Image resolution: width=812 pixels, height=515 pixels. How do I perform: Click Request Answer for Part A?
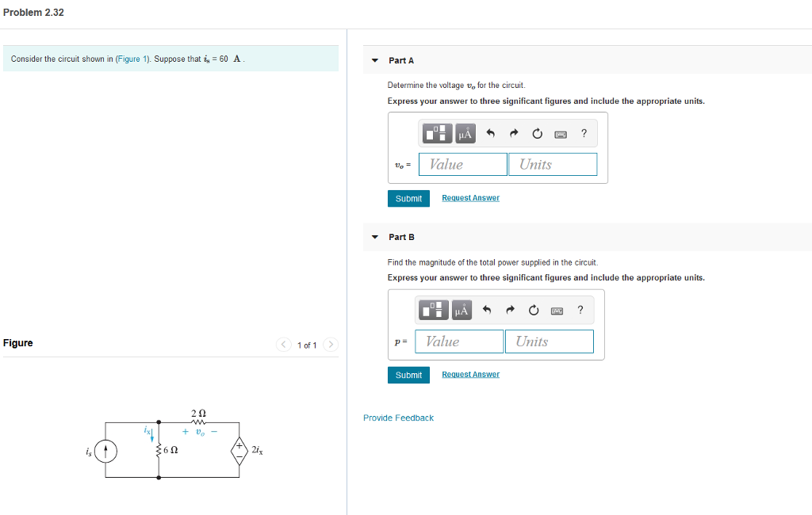pyautogui.click(x=470, y=198)
